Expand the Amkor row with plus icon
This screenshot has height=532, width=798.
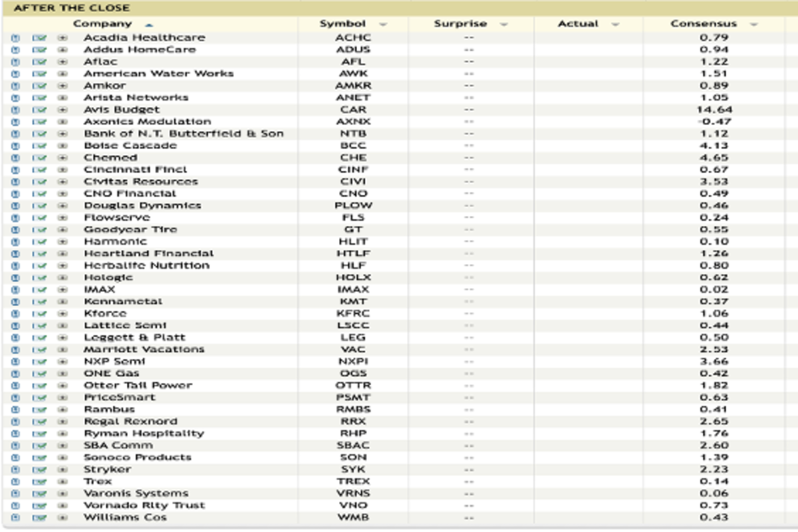point(63,86)
